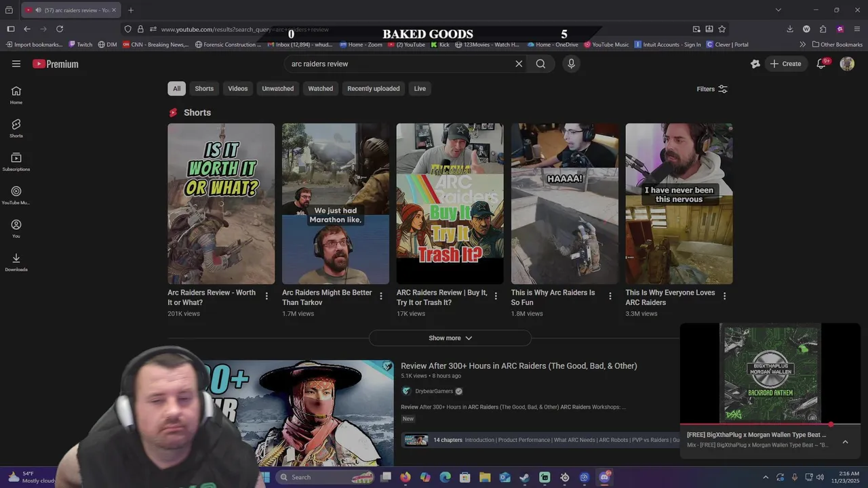
Task: Open the DrybearGamers channel link
Action: [434, 391]
